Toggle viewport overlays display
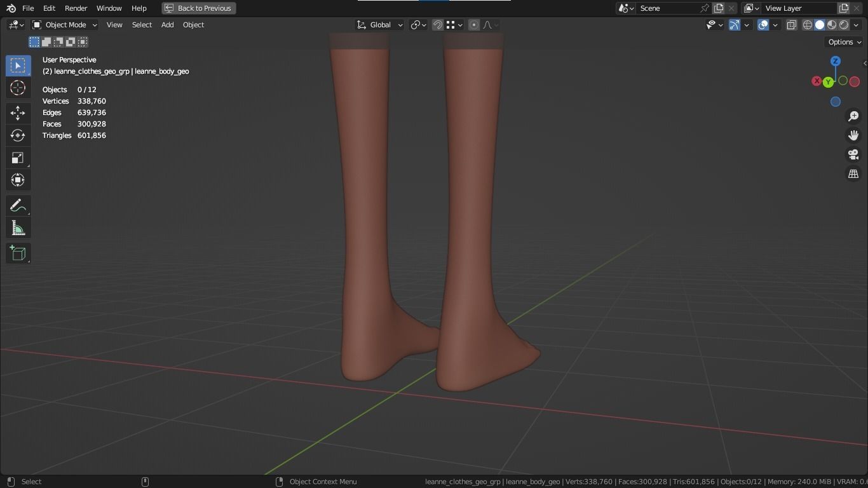Viewport: 868px width, 488px height. [763, 25]
